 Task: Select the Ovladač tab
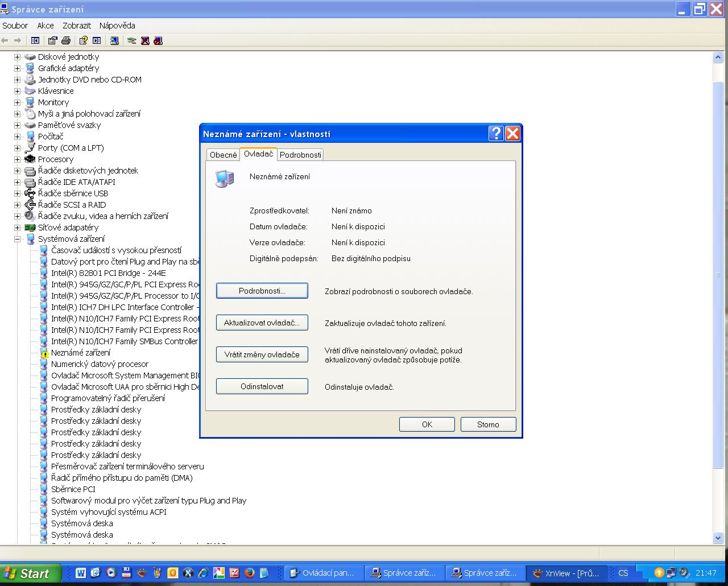click(259, 154)
